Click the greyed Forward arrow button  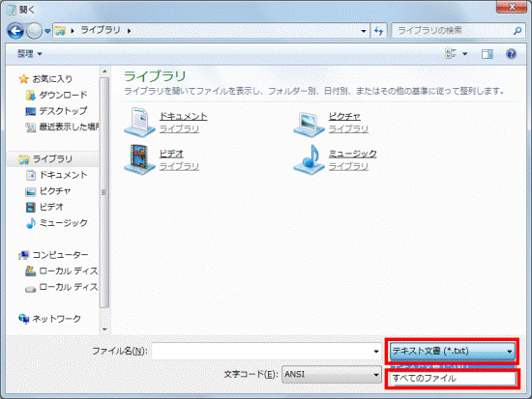(x=34, y=31)
